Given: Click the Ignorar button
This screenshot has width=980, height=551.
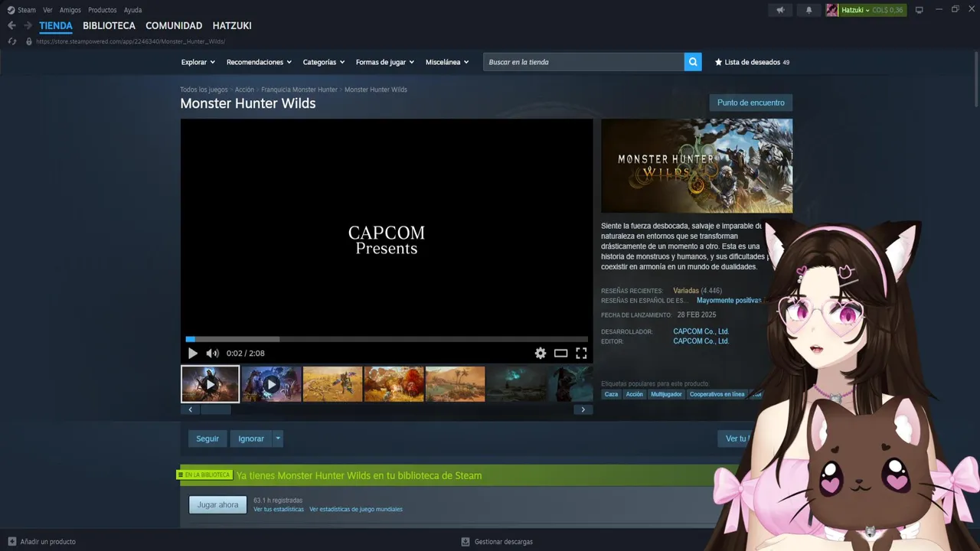Looking at the screenshot, I should (x=251, y=439).
